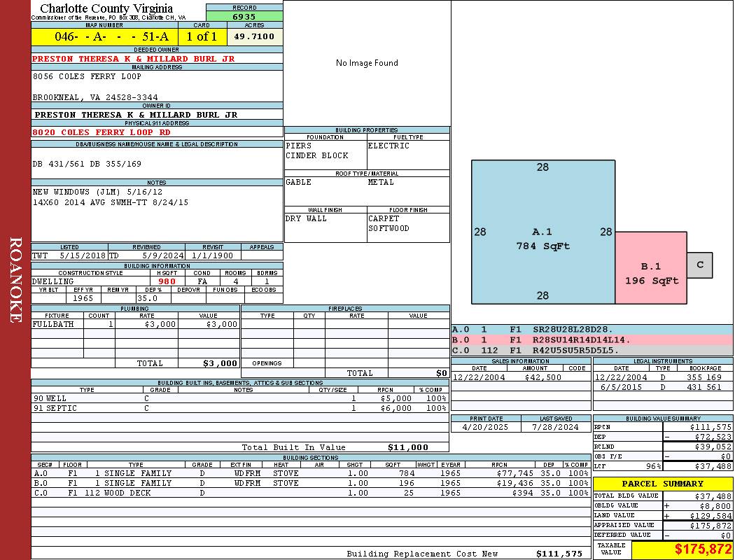This screenshot has width=735, height=560.
Task: Select the yellow map number field
Action: pos(104,36)
